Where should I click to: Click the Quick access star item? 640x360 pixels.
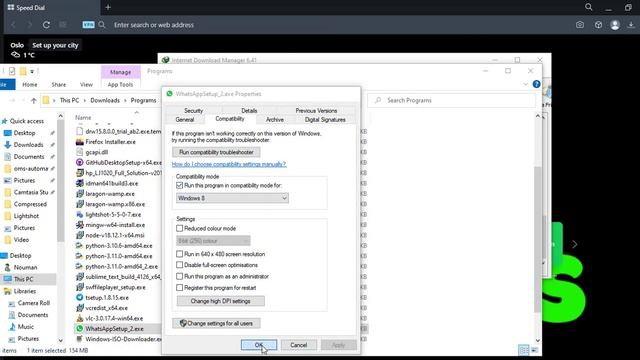point(27,121)
